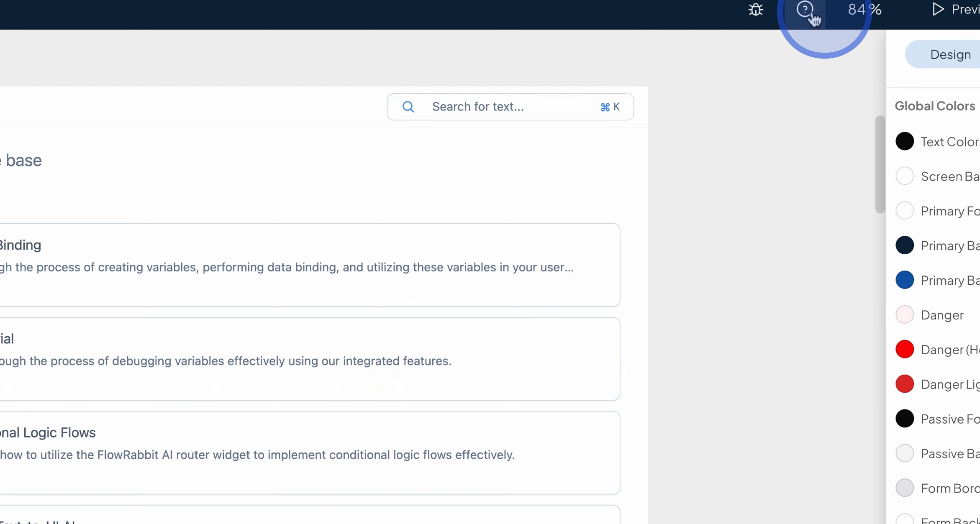Select the Text Color black swatch
The width and height of the screenshot is (980, 524).
[x=905, y=141]
